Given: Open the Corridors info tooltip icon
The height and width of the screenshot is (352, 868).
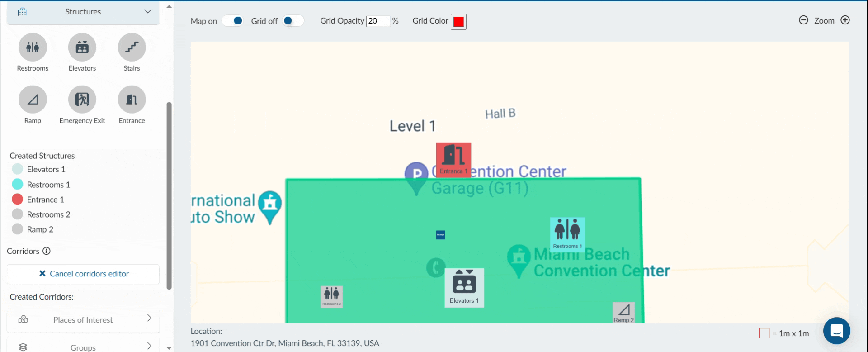Looking at the screenshot, I should coord(46,251).
